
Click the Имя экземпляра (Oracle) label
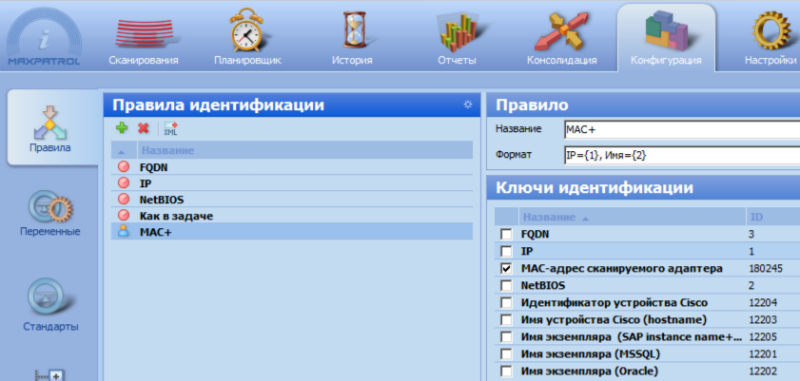pos(589,371)
